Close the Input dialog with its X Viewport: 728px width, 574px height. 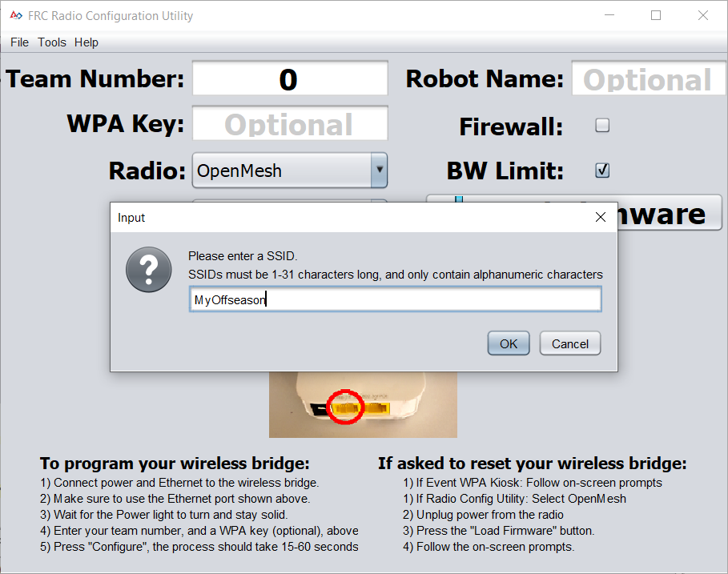tap(601, 217)
